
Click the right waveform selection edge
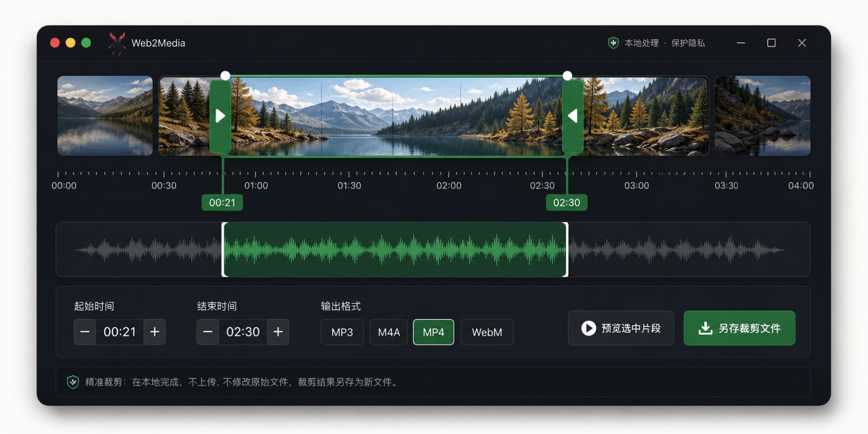566,250
